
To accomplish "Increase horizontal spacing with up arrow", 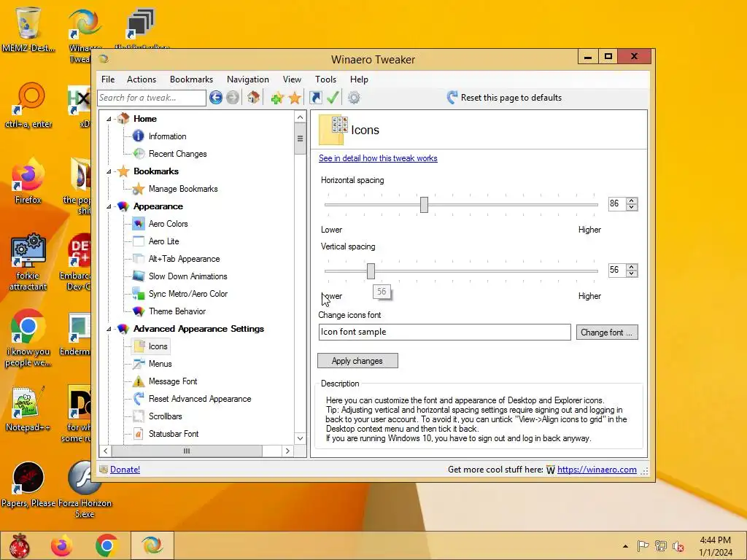I will click(x=632, y=201).
